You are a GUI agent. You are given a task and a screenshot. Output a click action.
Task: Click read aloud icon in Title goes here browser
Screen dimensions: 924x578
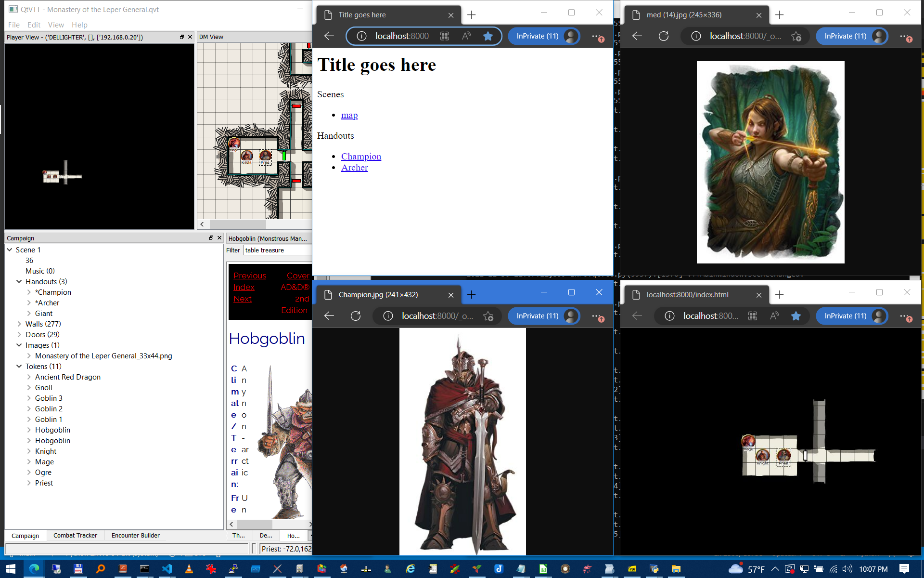pos(466,36)
